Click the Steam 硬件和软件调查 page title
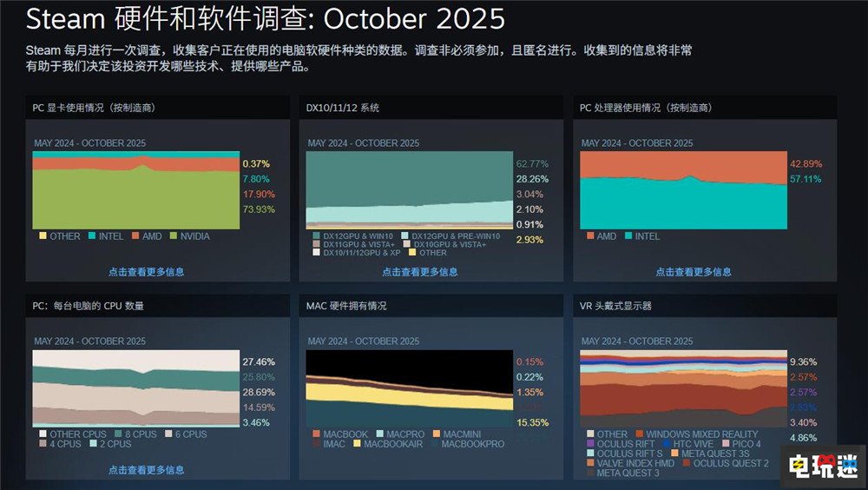This screenshot has height=490, width=868. coord(265,19)
